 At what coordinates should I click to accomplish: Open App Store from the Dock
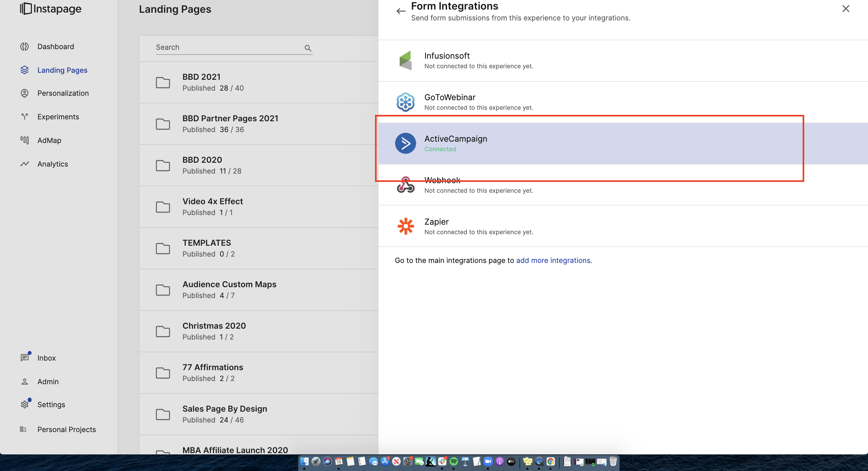(385, 461)
